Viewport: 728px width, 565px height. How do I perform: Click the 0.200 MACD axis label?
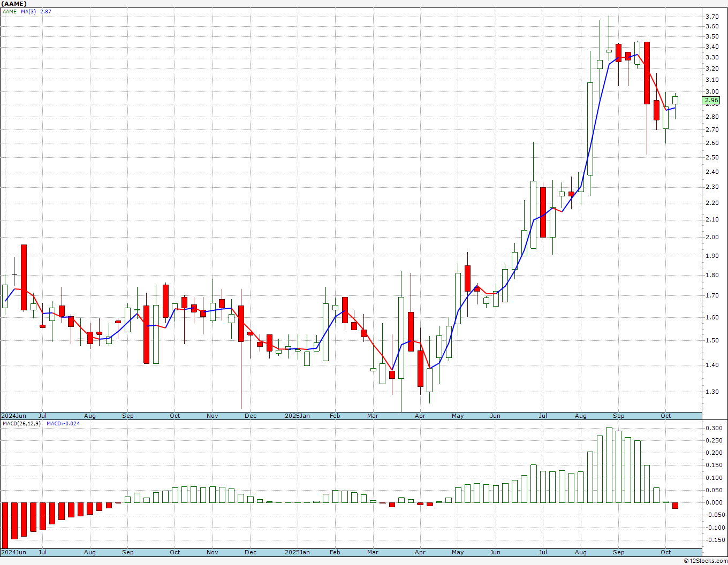713,453
